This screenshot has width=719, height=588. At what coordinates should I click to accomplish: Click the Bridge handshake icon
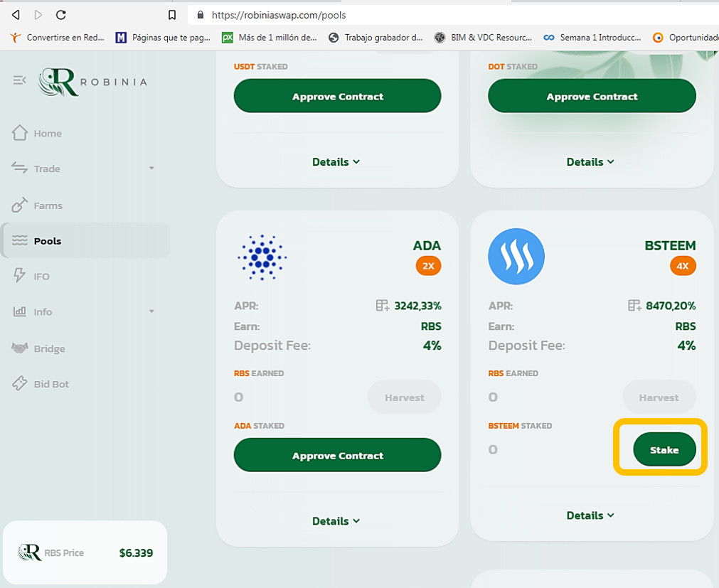click(x=20, y=348)
